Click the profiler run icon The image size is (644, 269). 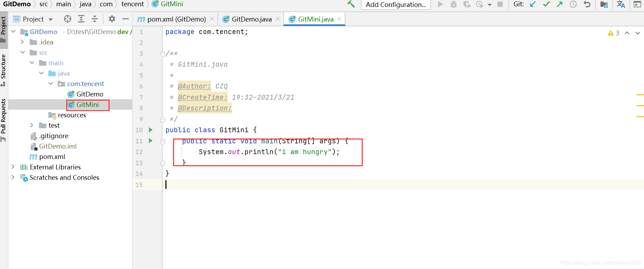480,4
